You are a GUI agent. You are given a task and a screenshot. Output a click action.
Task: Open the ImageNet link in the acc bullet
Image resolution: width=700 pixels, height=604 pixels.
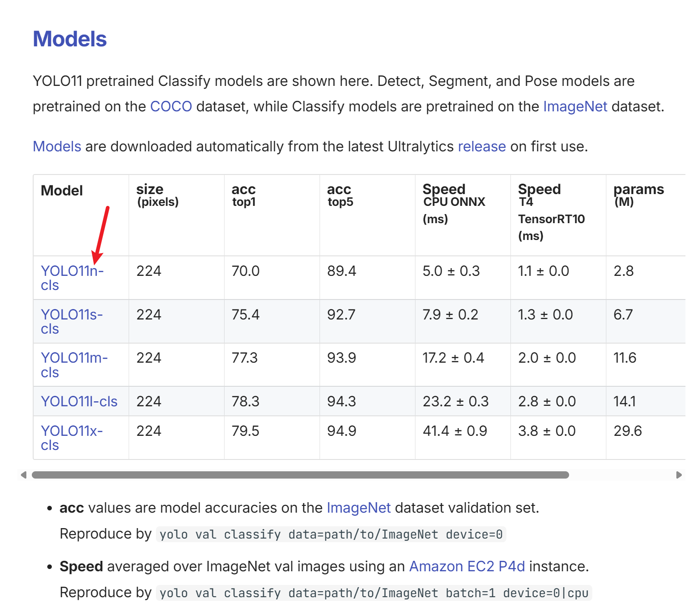(x=358, y=508)
